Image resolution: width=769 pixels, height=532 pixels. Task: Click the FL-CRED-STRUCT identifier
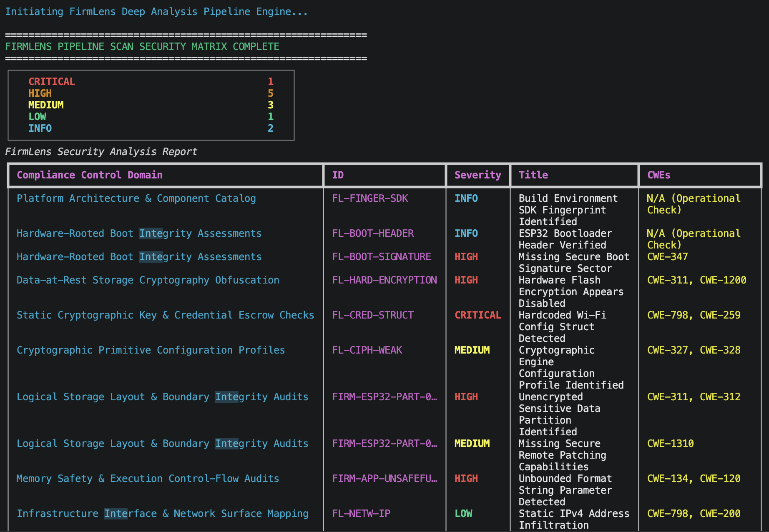coord(373,315)
